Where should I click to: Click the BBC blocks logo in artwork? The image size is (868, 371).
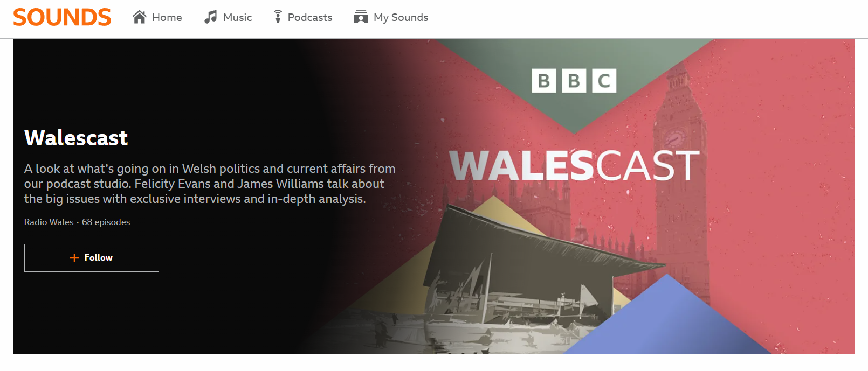tap(574, 81)
